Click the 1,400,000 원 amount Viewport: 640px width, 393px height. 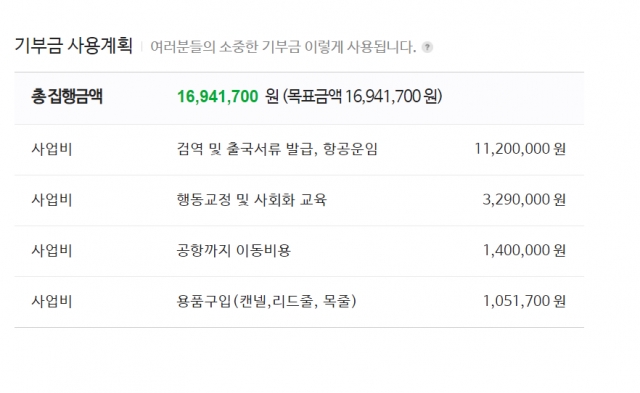coord(524,250)
